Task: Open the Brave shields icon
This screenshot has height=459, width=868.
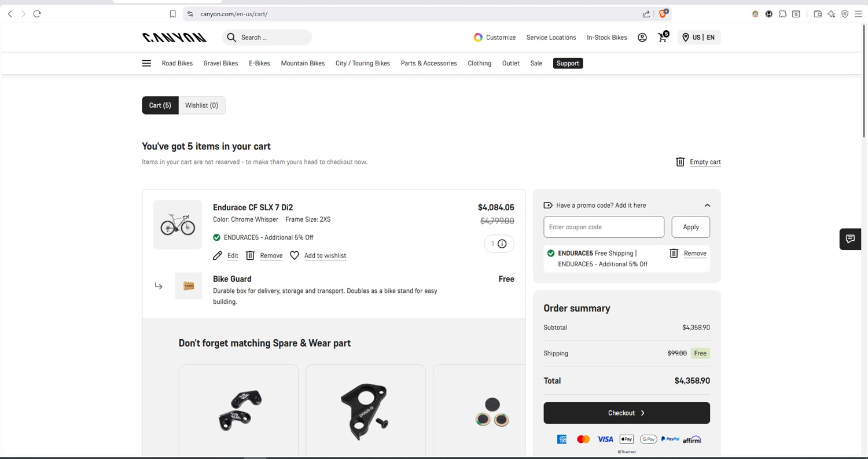Action: [x=663, y=13]
